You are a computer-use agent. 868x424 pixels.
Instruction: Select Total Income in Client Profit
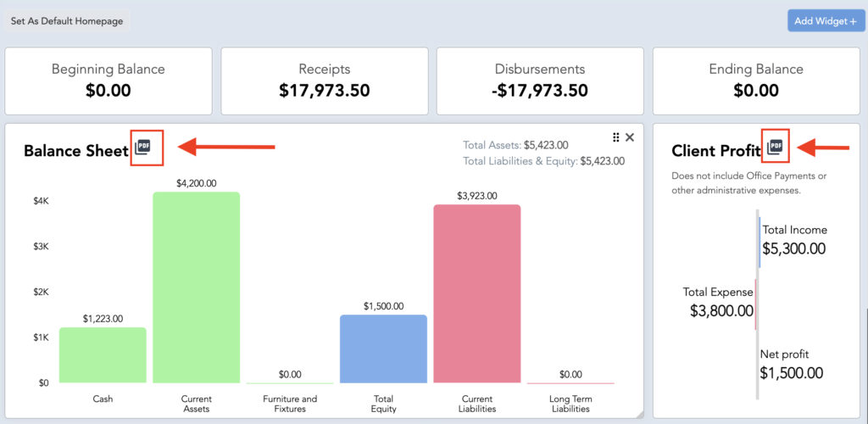794,240
